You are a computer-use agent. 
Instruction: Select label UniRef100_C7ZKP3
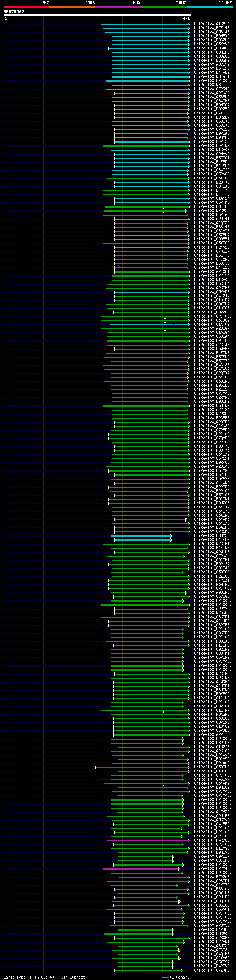pyautogui.click(x=212, y=970)
